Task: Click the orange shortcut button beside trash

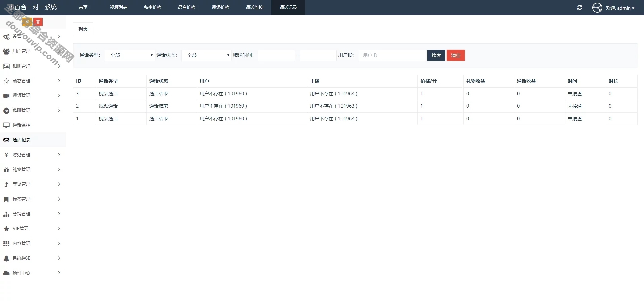Action: (x=27, y=22)
